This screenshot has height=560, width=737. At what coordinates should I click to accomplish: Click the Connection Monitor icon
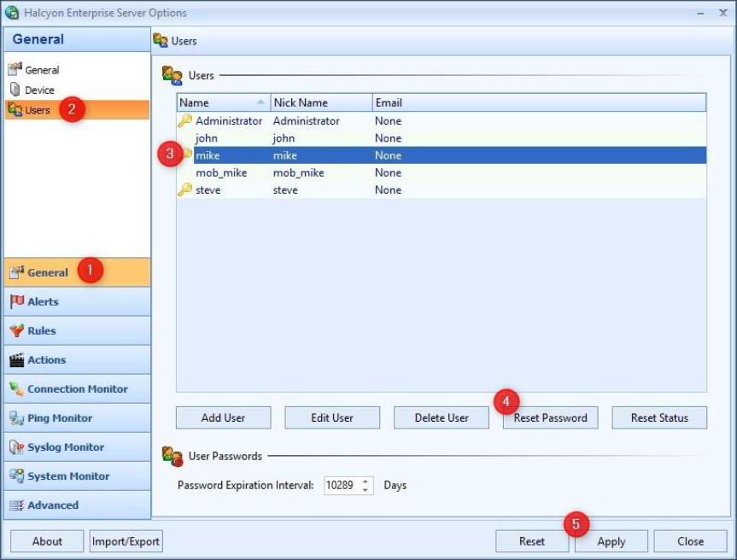click(16, 389)
